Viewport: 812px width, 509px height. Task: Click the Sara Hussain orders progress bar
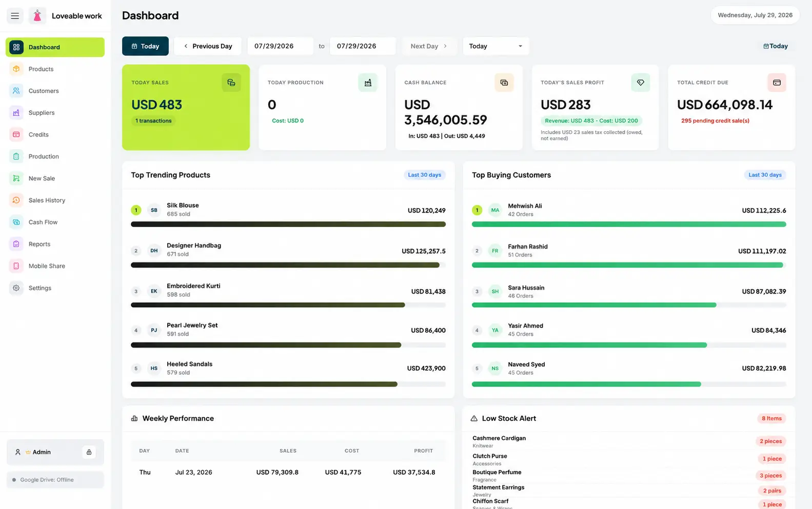click(x=629, y=305)
